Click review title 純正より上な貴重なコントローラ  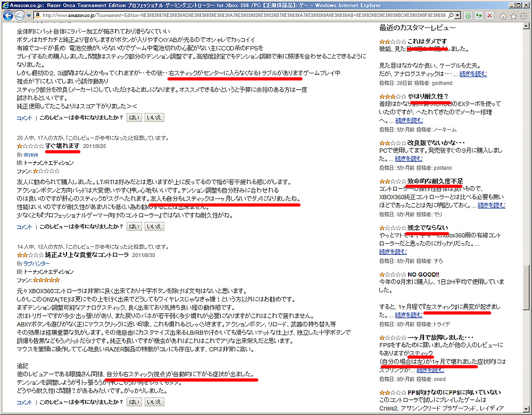pyautogui.click(x=87, y=255)
